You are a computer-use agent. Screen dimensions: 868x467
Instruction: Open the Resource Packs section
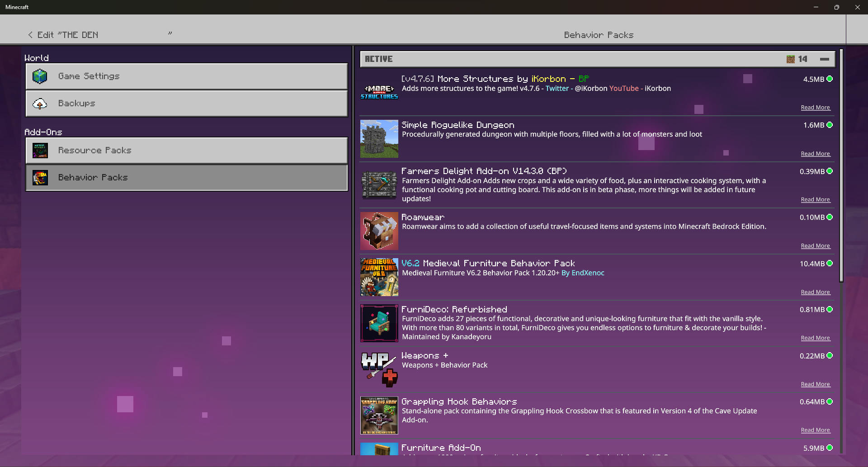tap(187, 151)
